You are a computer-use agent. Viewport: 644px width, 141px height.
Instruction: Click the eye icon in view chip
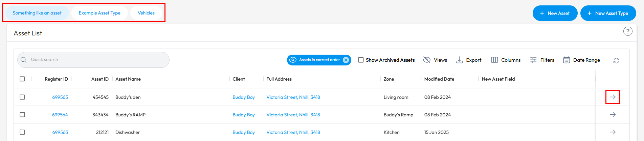pyautogui.click(x=293, y=60)
